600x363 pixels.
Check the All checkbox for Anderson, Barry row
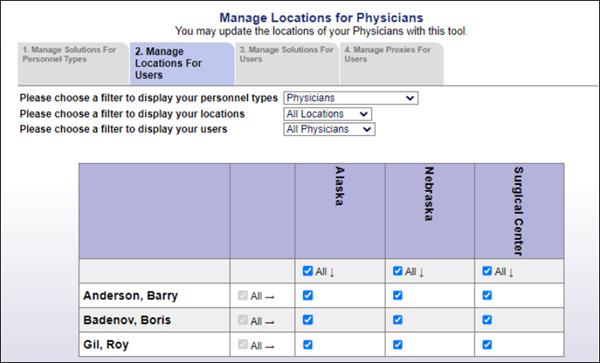click(x=243, y=295)
